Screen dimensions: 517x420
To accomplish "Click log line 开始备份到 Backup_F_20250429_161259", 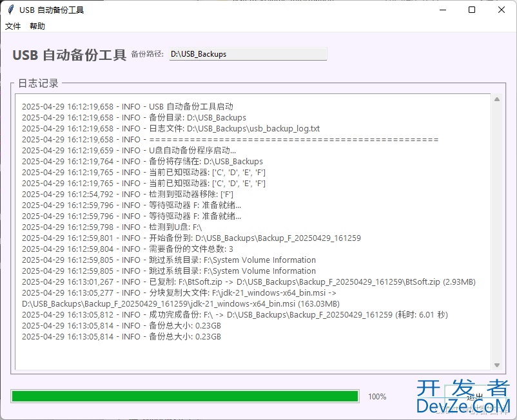I will point(191,238).
